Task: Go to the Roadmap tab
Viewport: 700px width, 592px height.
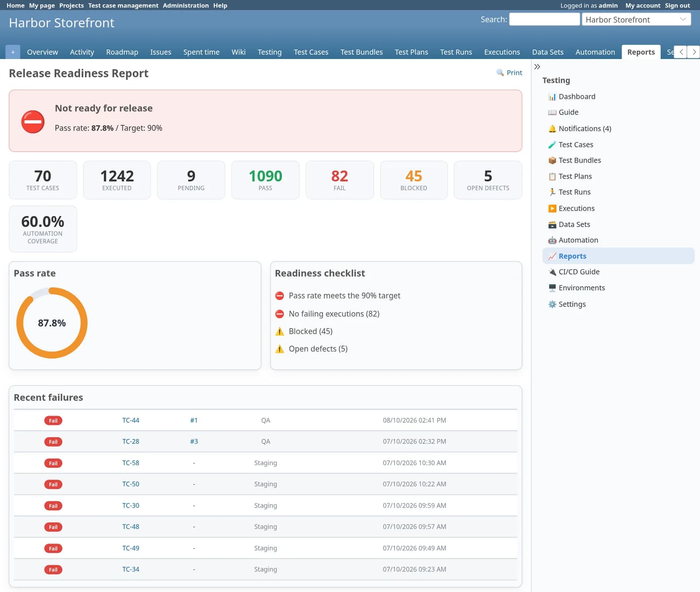Action: (122, 52)
